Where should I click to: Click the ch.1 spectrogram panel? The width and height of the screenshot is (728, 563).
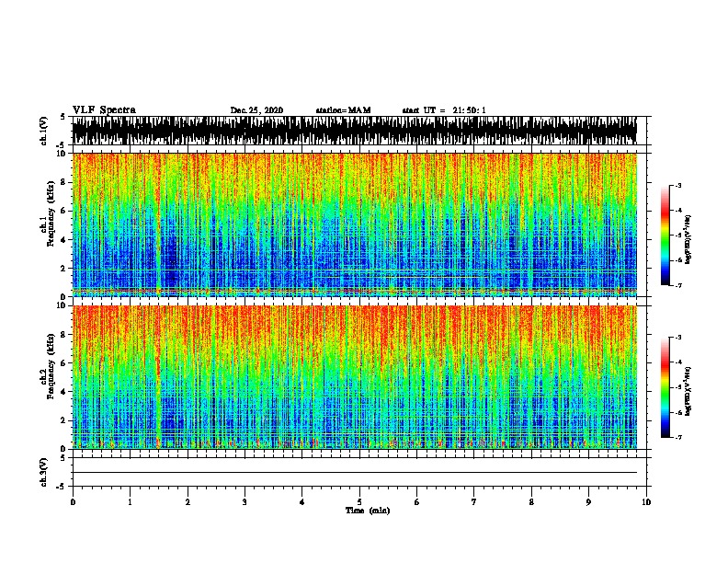click(x=355, y=224)
